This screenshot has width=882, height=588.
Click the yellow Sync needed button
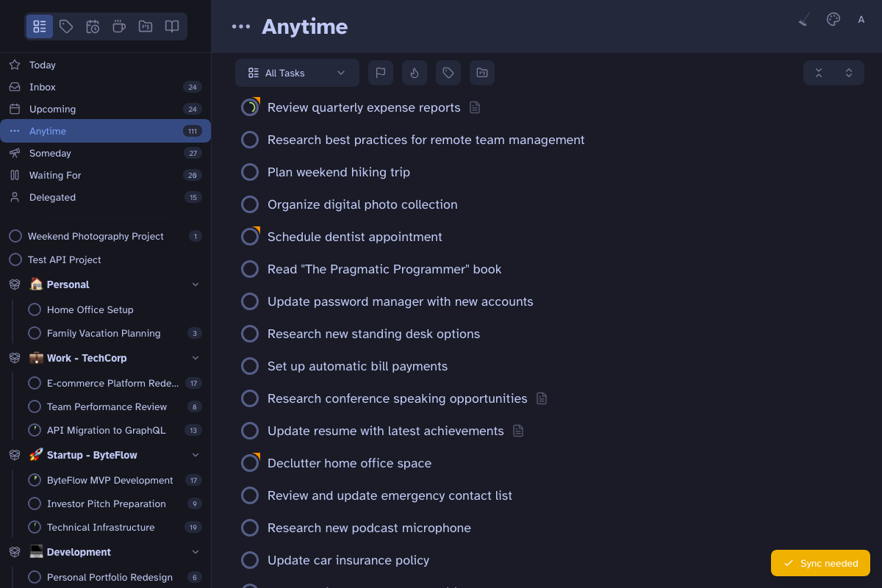820,563
